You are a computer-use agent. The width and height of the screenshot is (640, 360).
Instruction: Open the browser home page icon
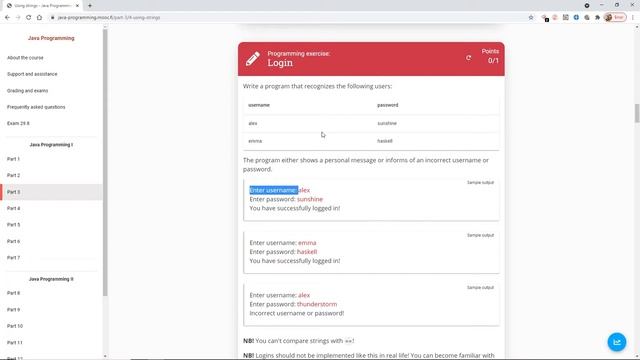point(39,18)
